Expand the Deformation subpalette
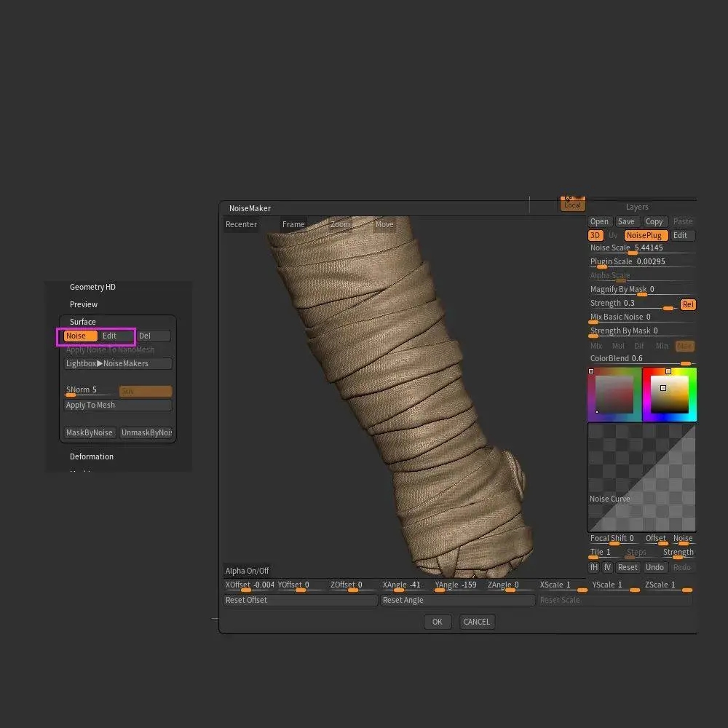This screenshot has height=728, width=728. pyautogui.click(x=92, y=456)
